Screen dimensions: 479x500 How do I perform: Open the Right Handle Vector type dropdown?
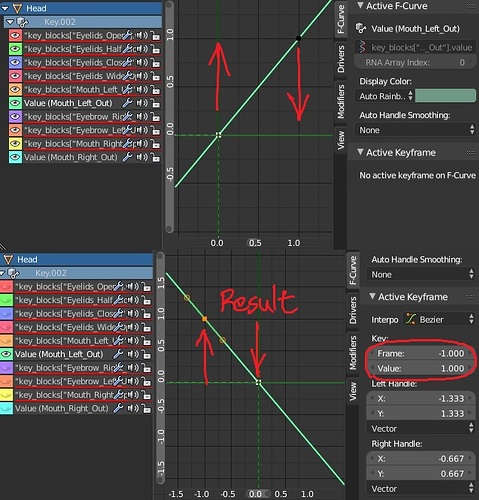pos(421,489)
